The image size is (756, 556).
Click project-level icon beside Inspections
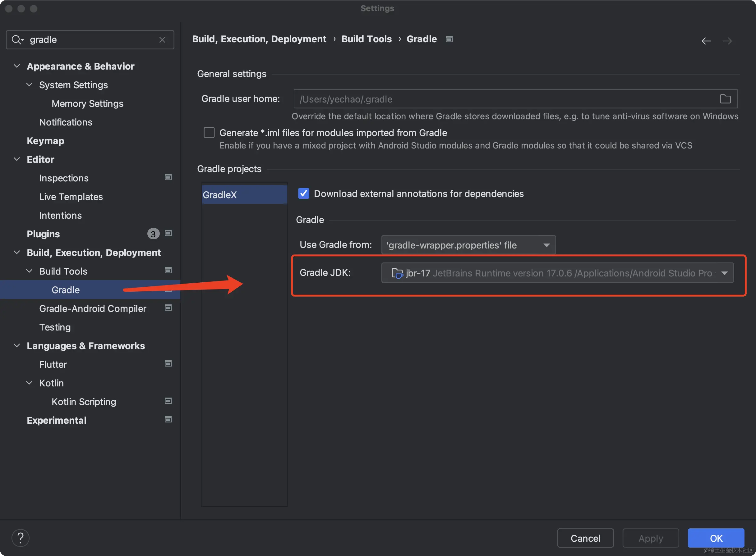pos(168,177)
